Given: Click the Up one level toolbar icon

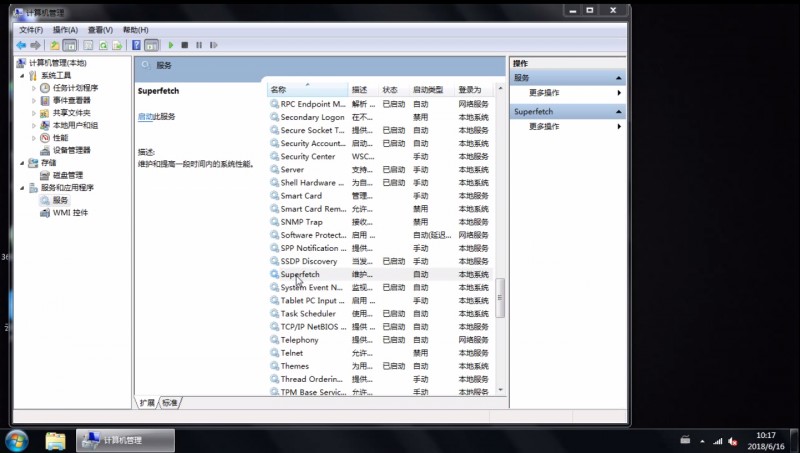Looking at the screenshot, I should pos(55,45).
